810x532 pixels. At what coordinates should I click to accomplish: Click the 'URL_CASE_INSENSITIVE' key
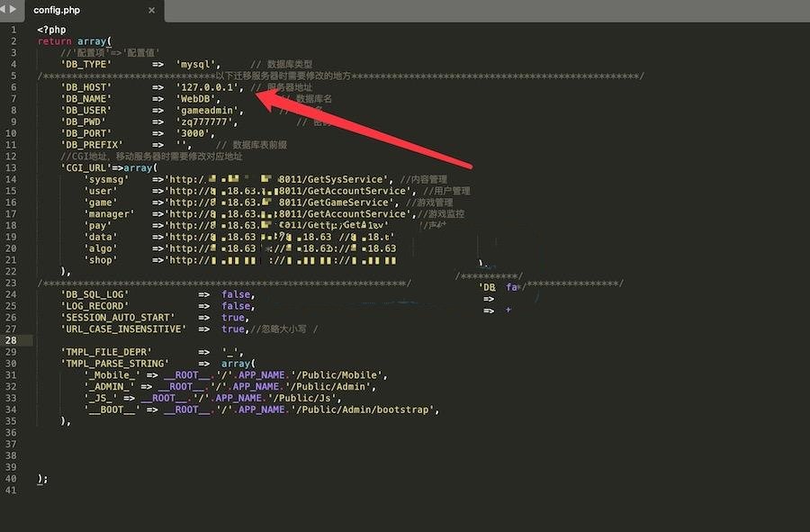pos(123,329)
